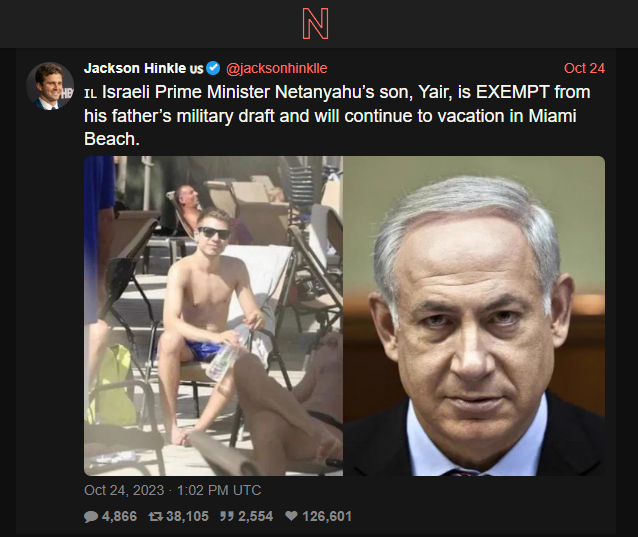638x537 pixels.
Task: Click the heart likes icon
Action: [291, 516]
